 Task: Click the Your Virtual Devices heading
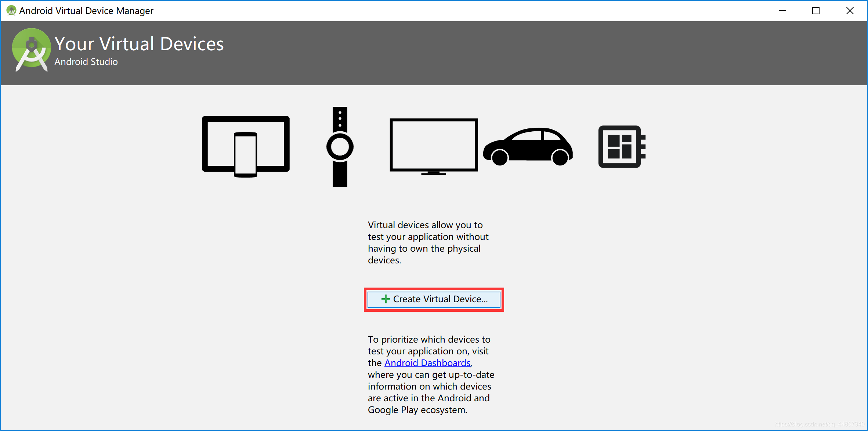pos(139,44)
